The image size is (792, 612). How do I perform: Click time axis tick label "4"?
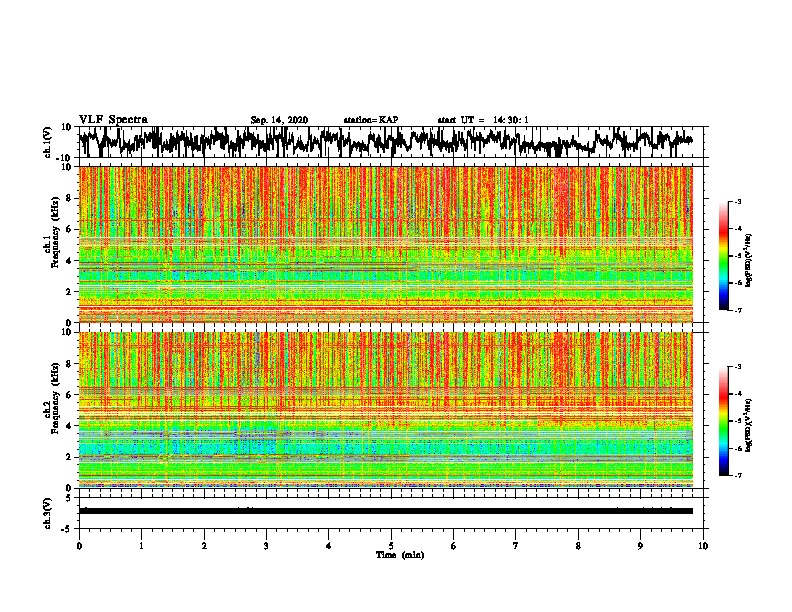(329, 546)
